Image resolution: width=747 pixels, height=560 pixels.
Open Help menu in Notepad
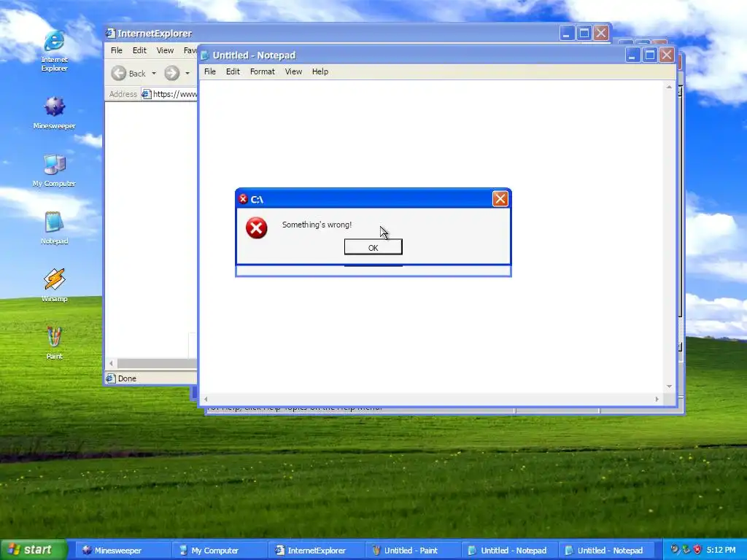click(x=320, y=71)
